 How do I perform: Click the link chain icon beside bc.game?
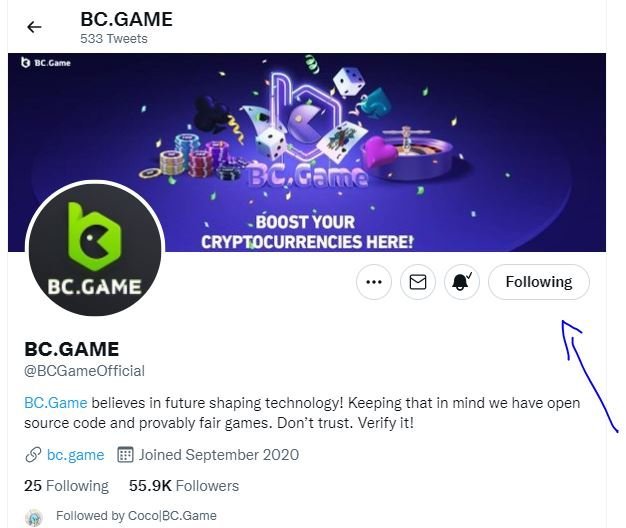[x=32, y=455]
